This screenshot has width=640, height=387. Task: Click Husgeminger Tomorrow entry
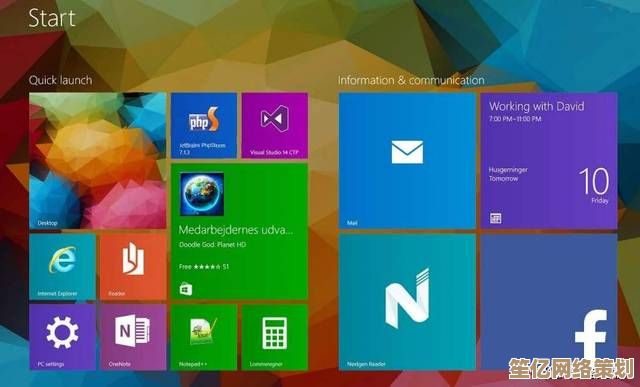coord(509,174)
